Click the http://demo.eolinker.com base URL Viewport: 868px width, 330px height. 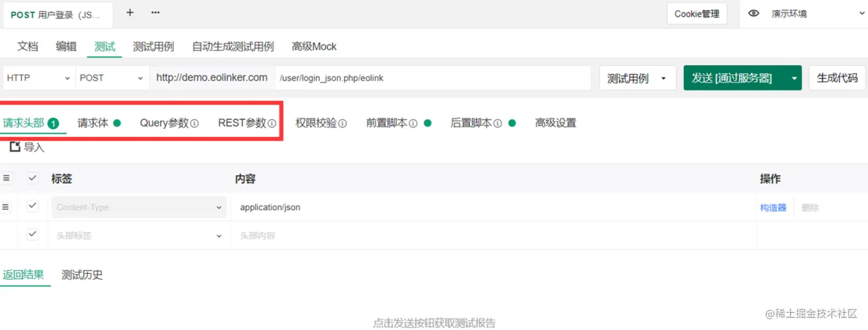coord(212,77)
